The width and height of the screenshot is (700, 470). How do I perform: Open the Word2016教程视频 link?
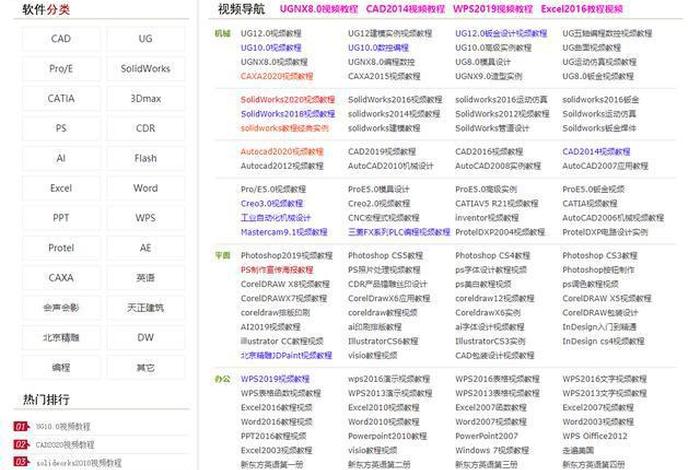coord(276,422)
